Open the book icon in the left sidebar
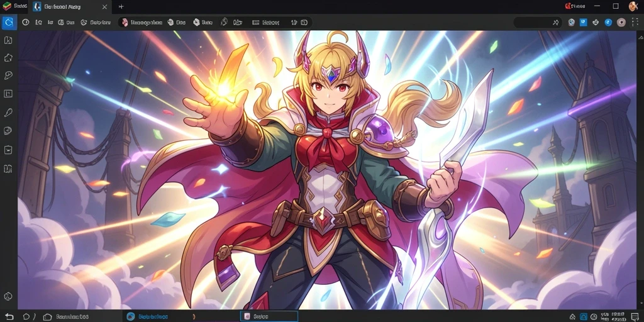This screenshot has height=322, width=644. pos(8,169)
